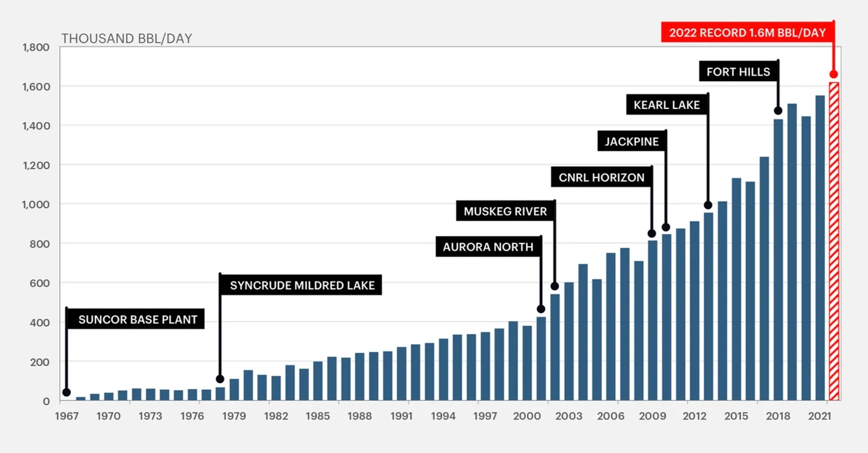
Task: Click the 'JACKPINE' annotation label
Action: pyautogui.click(x=632, y=141)
